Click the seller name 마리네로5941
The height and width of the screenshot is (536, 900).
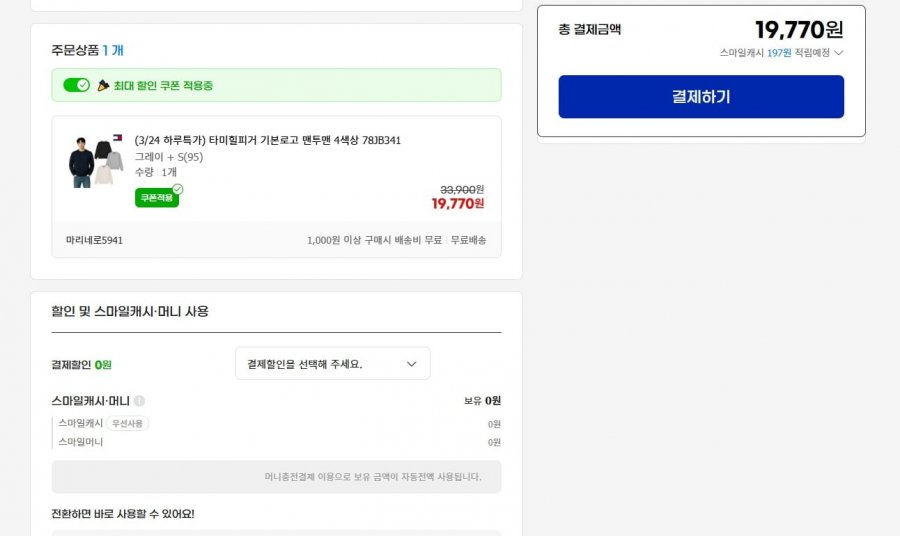click(x=94, y=240)
